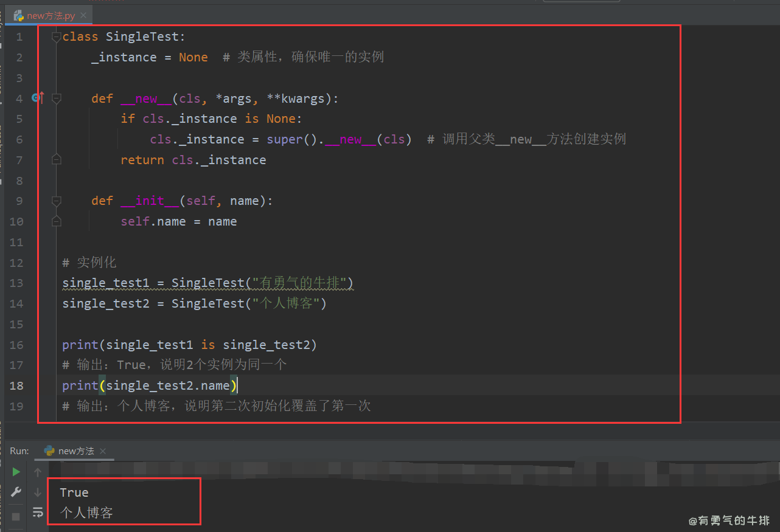Toggle soft wrap in the console output
The height and width of the screenshot is (532, 780).
38,513
